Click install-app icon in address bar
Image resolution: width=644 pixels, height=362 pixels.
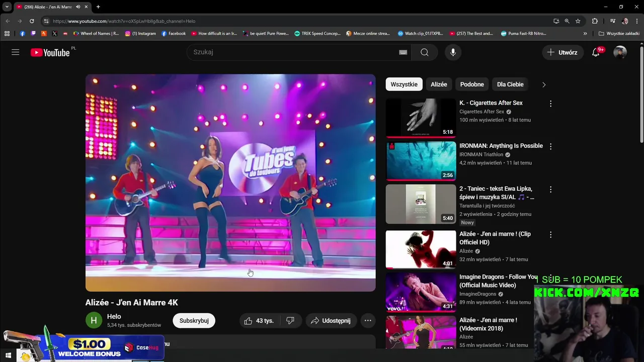click(556, 21)
